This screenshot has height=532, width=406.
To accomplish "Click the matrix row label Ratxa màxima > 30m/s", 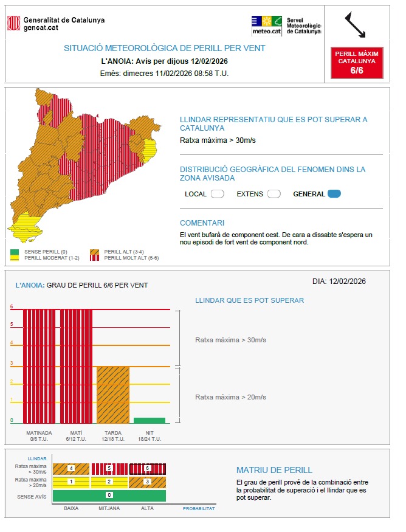I will tap(30, 469).
